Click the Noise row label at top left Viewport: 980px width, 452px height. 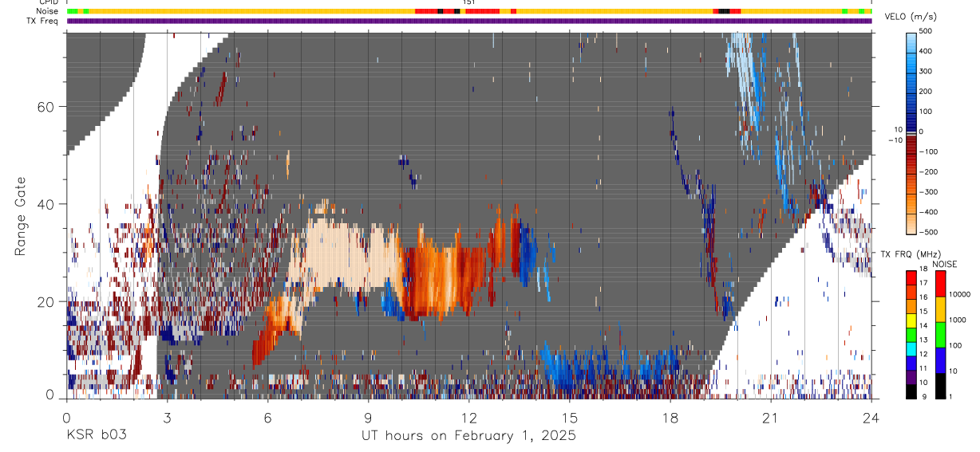pyautogui.click(x=49, y=11)
